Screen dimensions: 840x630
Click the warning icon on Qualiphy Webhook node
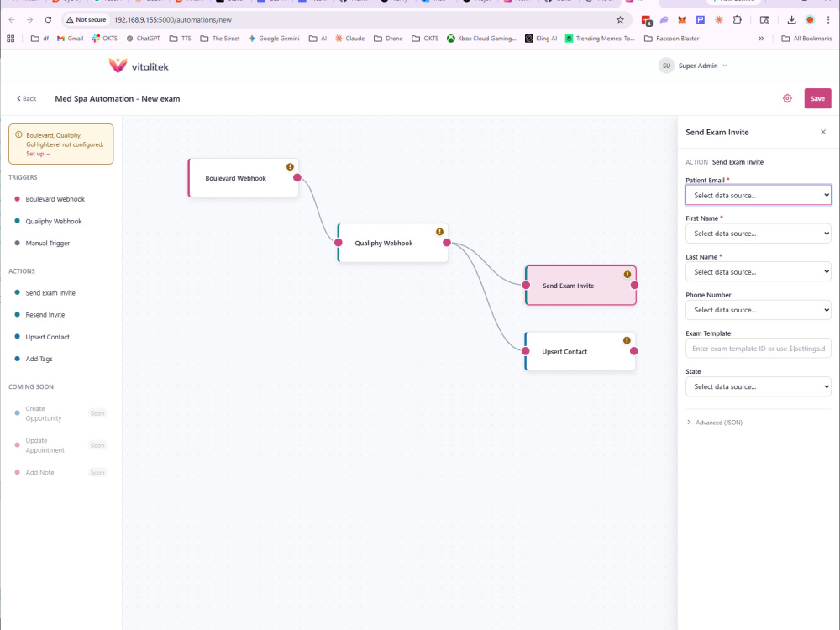click(439, 232)
